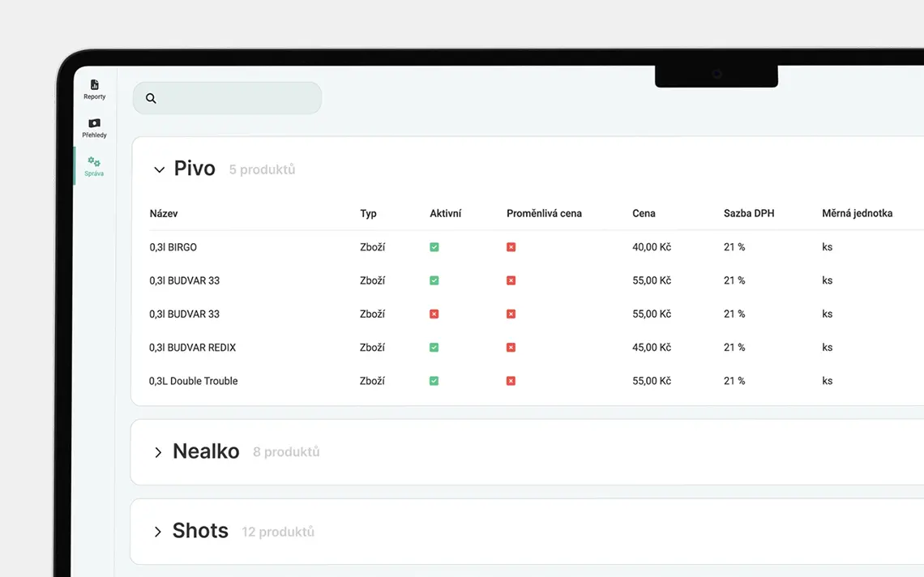Image resolution: width=924 pixels, height=577 pixels.
Task: Collapse the Pivo category
Action: (160, 170)
